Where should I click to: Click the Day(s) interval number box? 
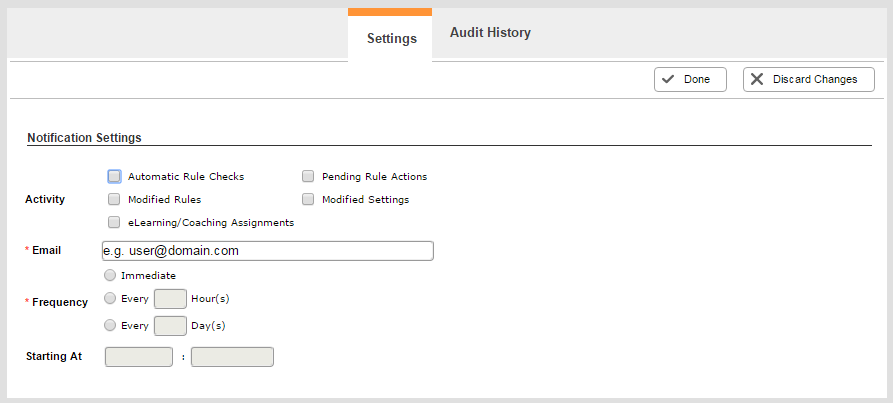[170, 326]
